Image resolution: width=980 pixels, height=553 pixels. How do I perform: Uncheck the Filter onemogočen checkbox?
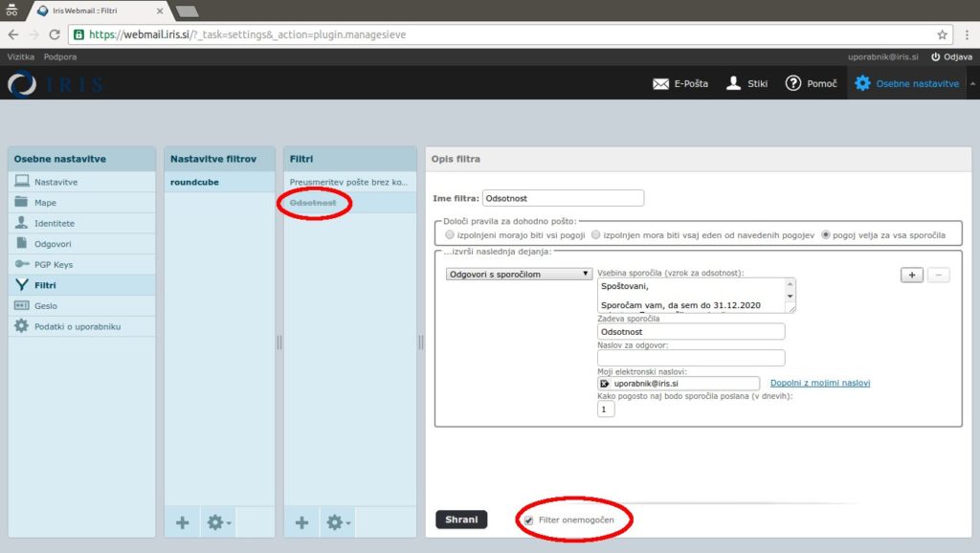pyautogui.click(x=528, y=520)
